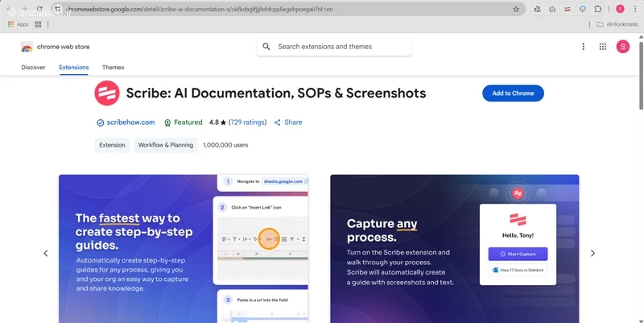Open the blue circle extension icon

point(582,9)
